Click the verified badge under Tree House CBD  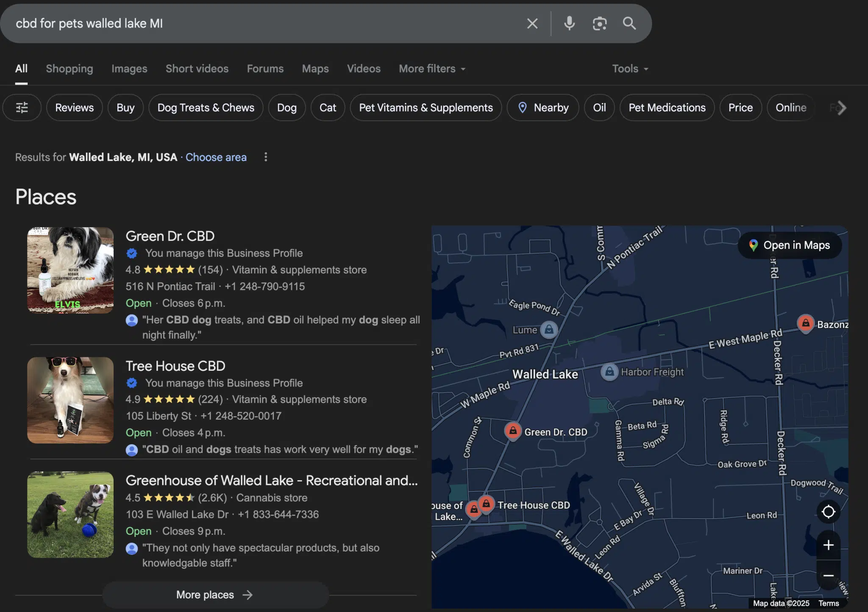click(x=132, y=383)
